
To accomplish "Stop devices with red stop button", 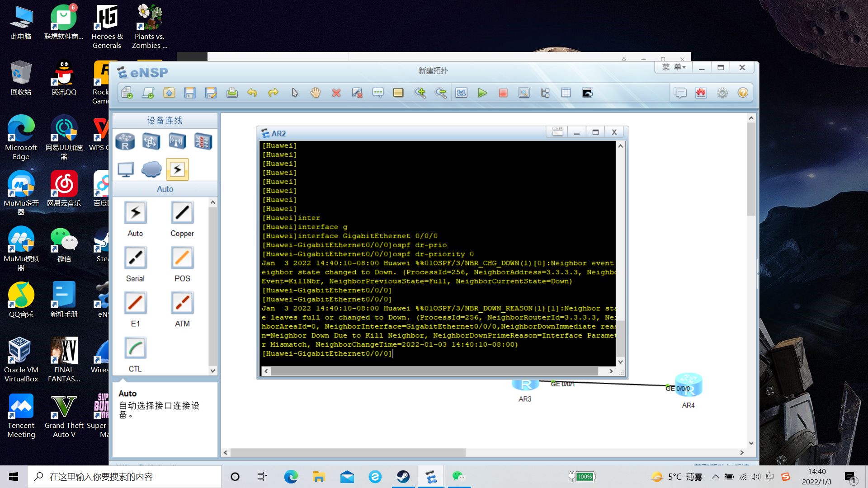I will tap(503, 93).
